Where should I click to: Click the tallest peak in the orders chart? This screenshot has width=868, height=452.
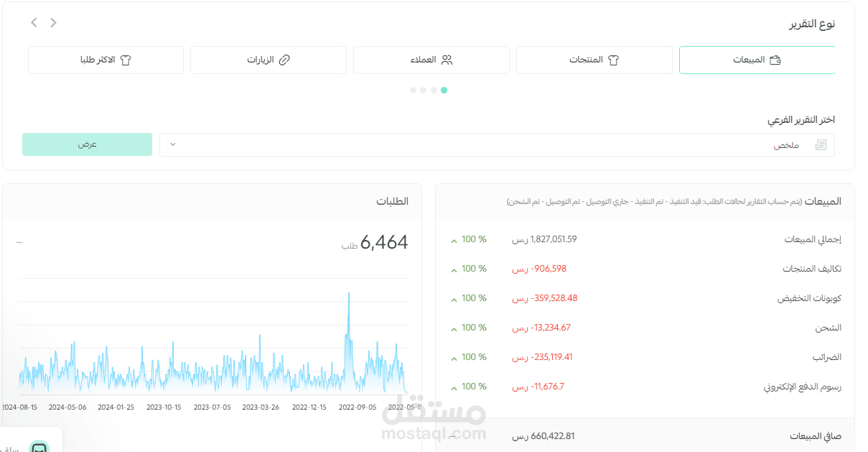[349, 295]
